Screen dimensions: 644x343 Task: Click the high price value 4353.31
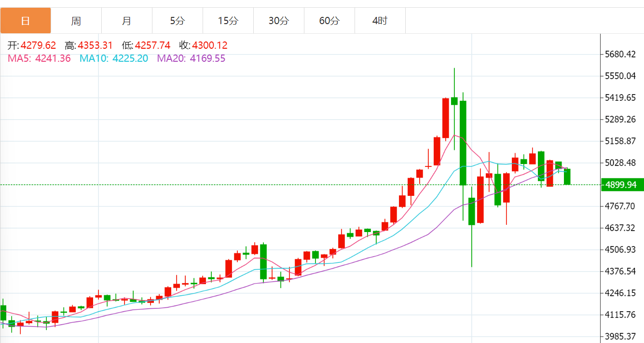coord(95,45)
